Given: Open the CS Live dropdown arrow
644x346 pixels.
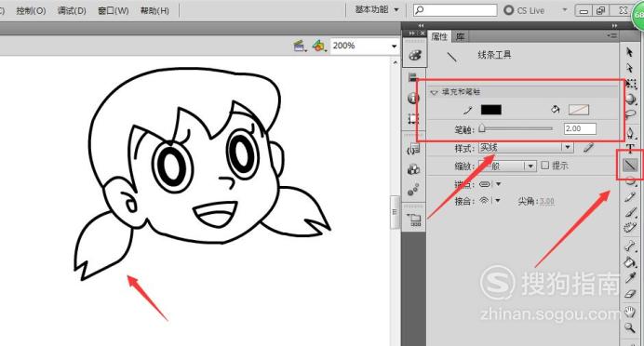Looking at the screenshot, I should pyautogui.click(x=564, y=10).
